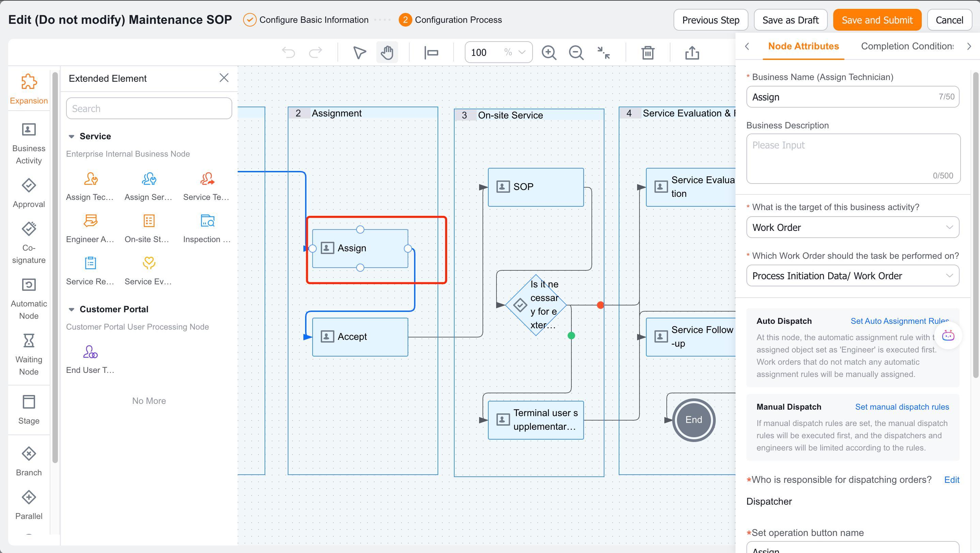Open the alignment tool
Screen dimensions: 980x553
(431, 52)
